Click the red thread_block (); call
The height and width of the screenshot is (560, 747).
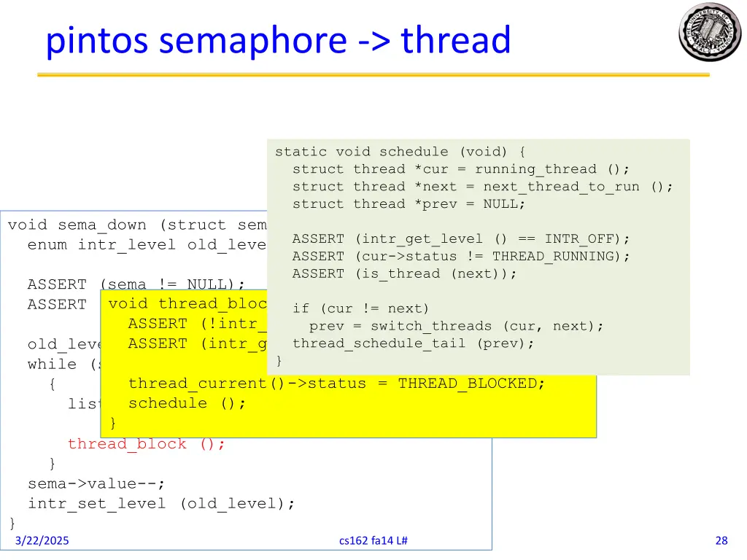(144, 443)
